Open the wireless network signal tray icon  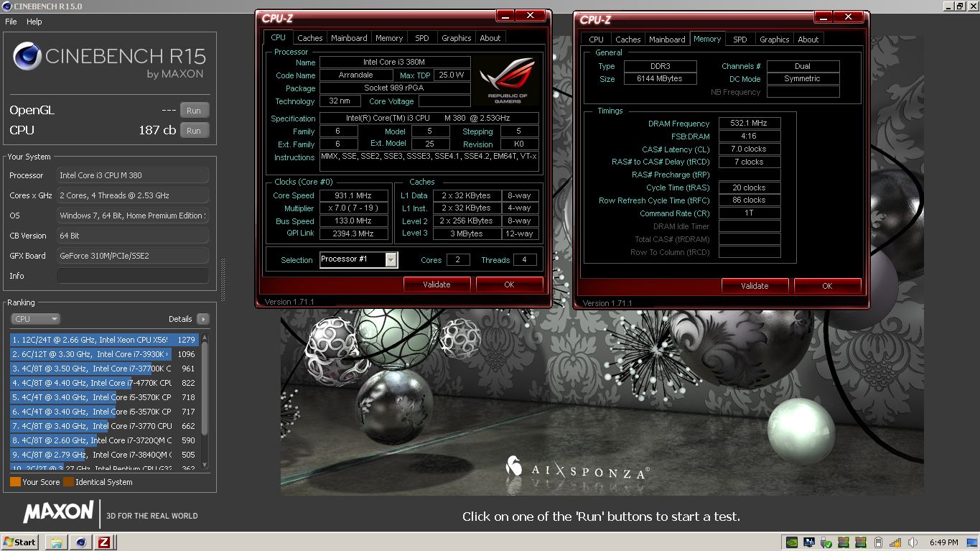tap(895, 542)
